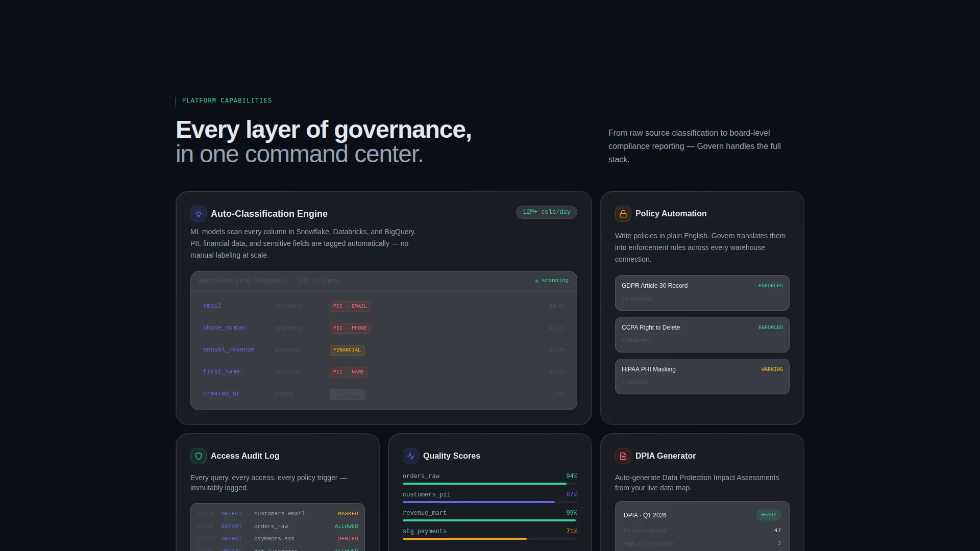Click the green scanning status dot
The height and width of the screenshot is (551, 980).
click(x=537, y=281)
